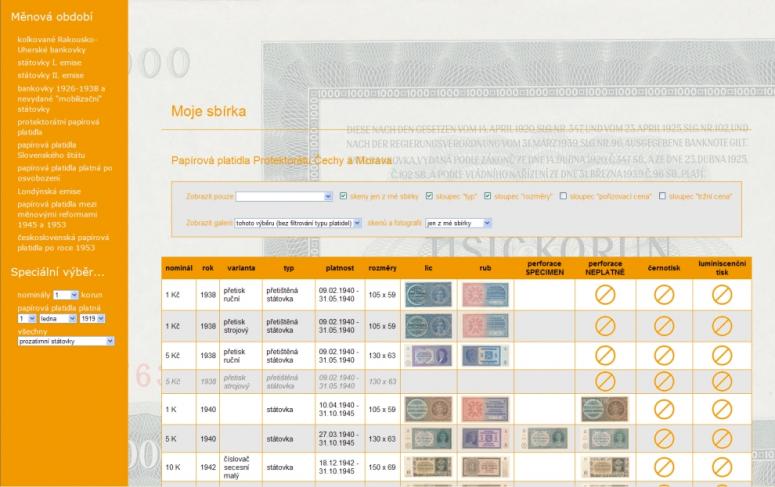
Task: Click luminiscenční tisk icon in 10 K 1942 row
Action: (x=722, y=467)
